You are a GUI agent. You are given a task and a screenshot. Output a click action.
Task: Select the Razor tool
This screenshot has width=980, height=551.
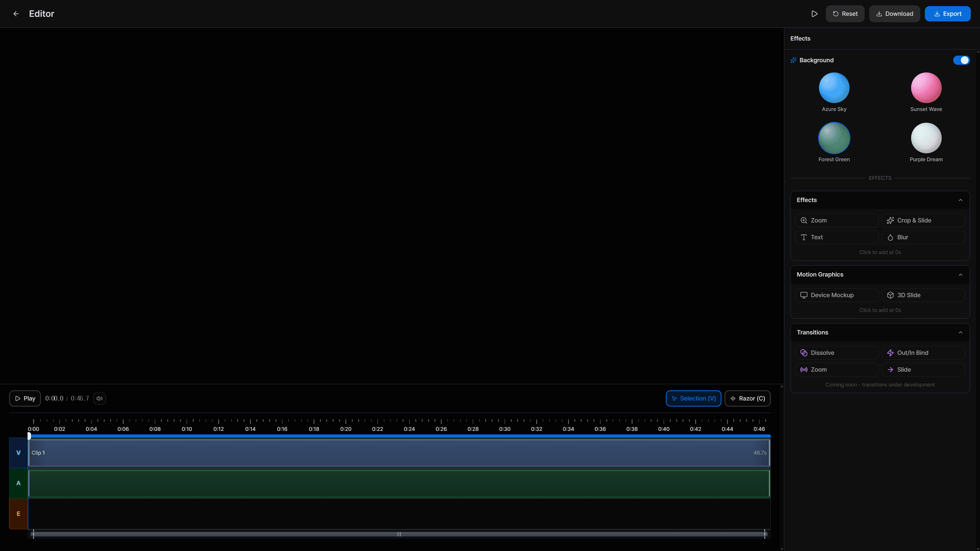click(747, 398)
